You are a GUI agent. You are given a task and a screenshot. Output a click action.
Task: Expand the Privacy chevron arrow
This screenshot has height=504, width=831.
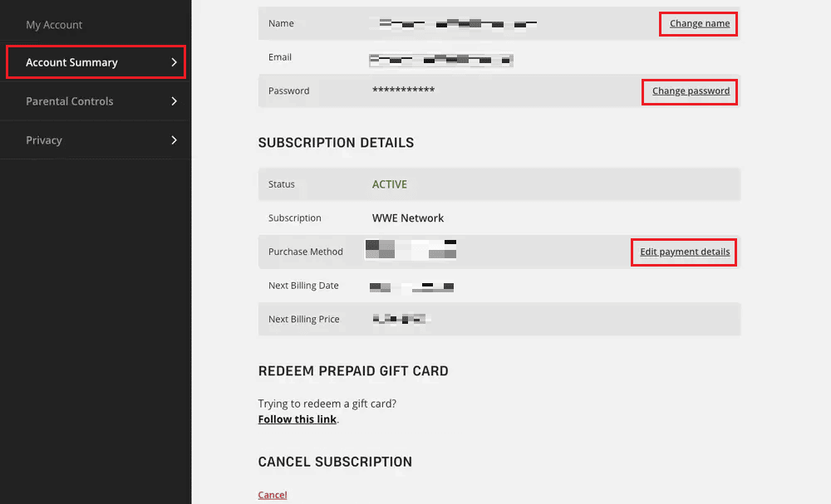tap(174, 140)
